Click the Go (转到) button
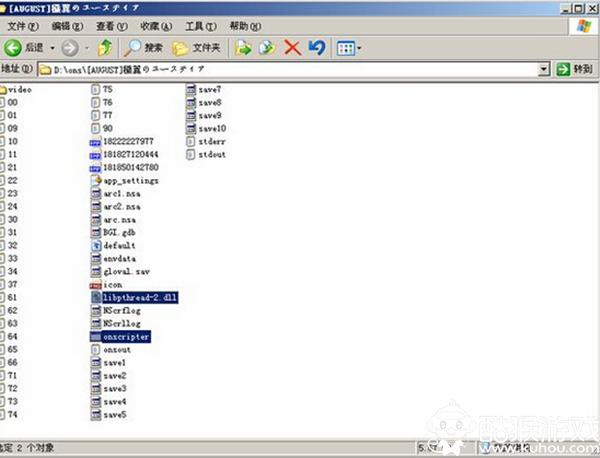 click(576, 69)
